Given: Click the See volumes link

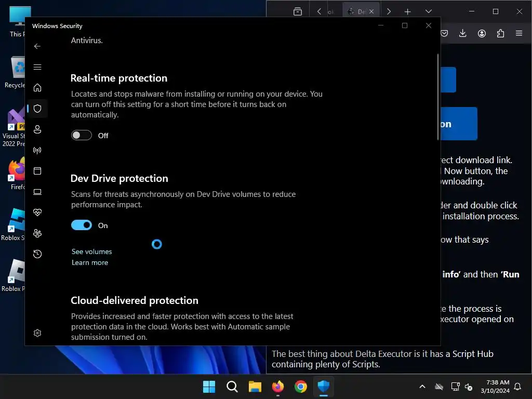Looking at the screenshot, I should (x=91, y=251).
